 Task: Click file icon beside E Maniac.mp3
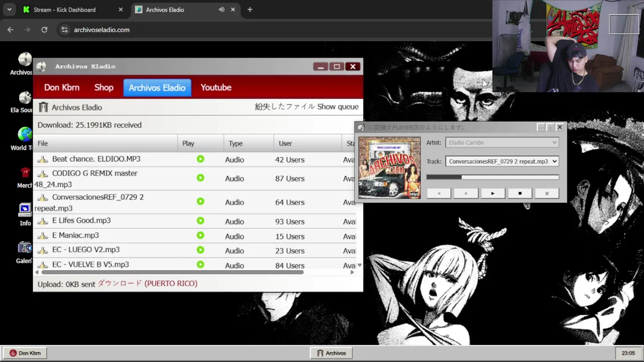click(x=43, y=236)
